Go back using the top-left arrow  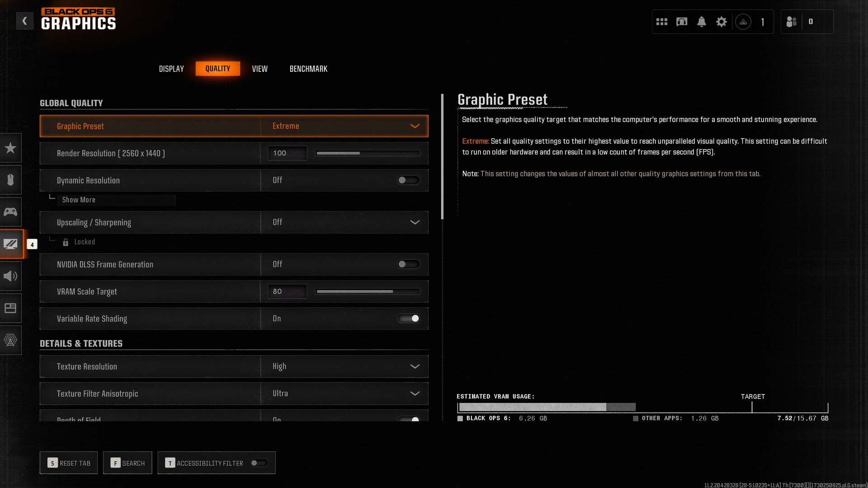point(25,21)
